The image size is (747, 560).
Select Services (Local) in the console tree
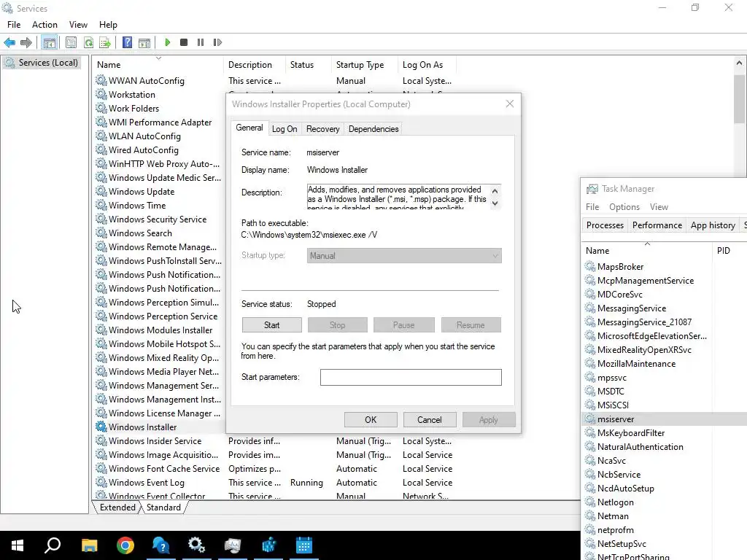[42, 63]
